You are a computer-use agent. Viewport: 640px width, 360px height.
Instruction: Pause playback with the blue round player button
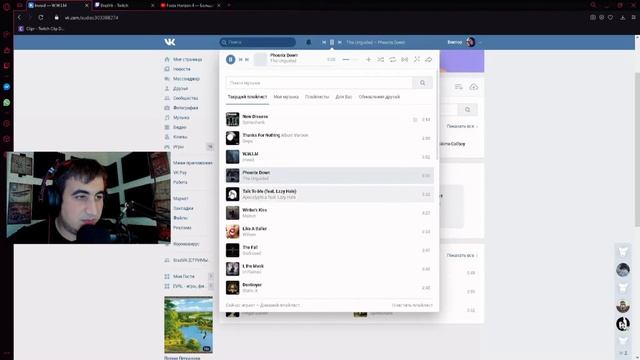tap(231, 60)
